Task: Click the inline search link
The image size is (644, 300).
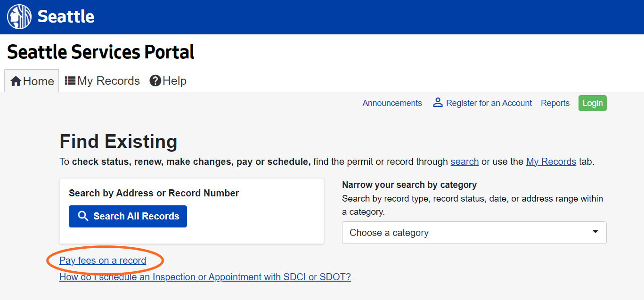Action: (465, 162)
